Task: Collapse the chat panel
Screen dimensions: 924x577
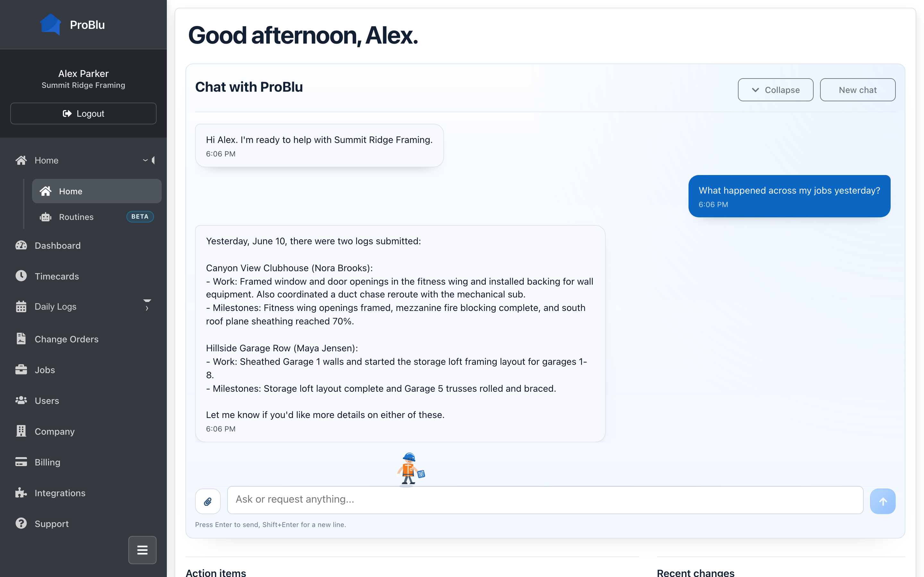Action: coord(775,90)
